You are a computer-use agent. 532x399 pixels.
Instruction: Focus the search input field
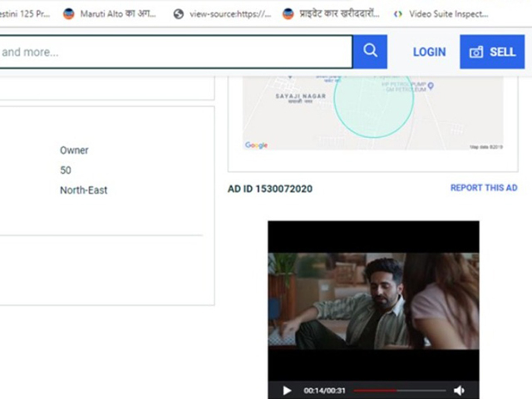pyautogui.click(x=175, y=52)
